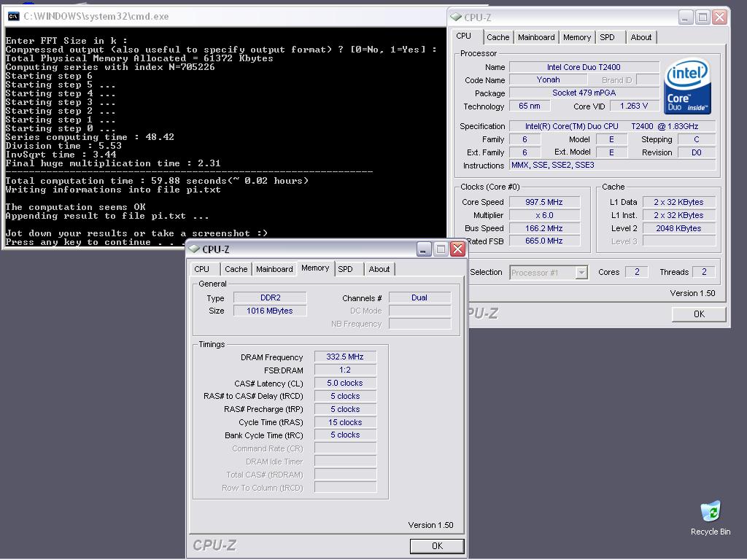Viewport: 747px width, 560px height.
Task: Open Cache tab in back CPU-Z window
Action: (498, 37)
